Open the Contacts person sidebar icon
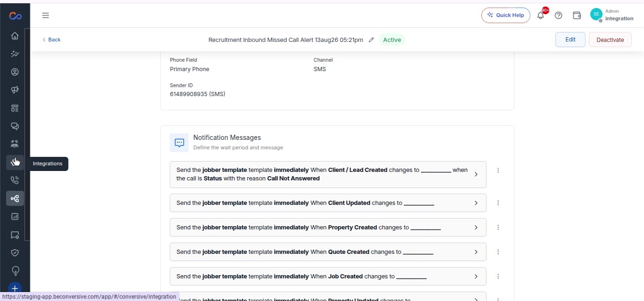This screenshot has width=644, height=301. click(x=15, y=72)
